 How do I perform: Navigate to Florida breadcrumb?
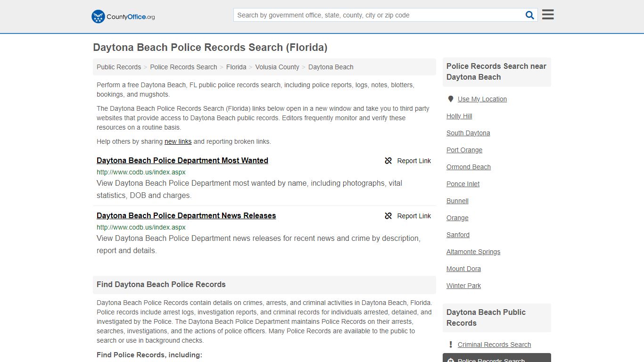coord(236,67)
